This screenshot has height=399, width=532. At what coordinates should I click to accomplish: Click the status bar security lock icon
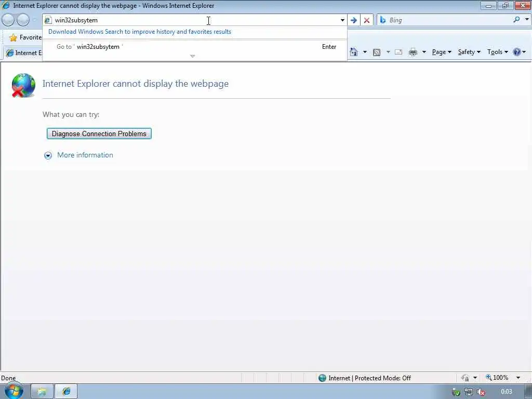(465, 378)
